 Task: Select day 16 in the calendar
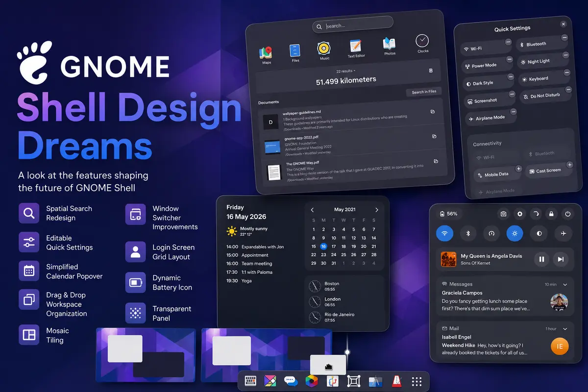(x=323, y=246)
